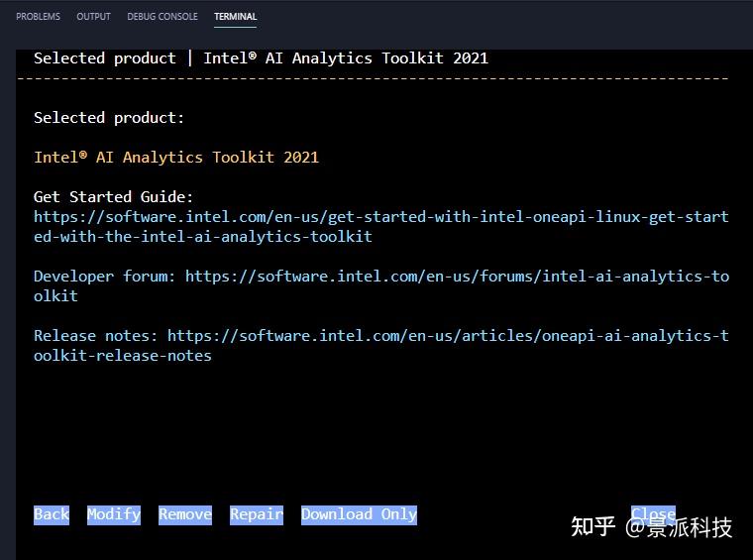This screenshot has height=560, width=753.
Task: Open the Get Started Guide URL
Action: (x=380, y=217)
